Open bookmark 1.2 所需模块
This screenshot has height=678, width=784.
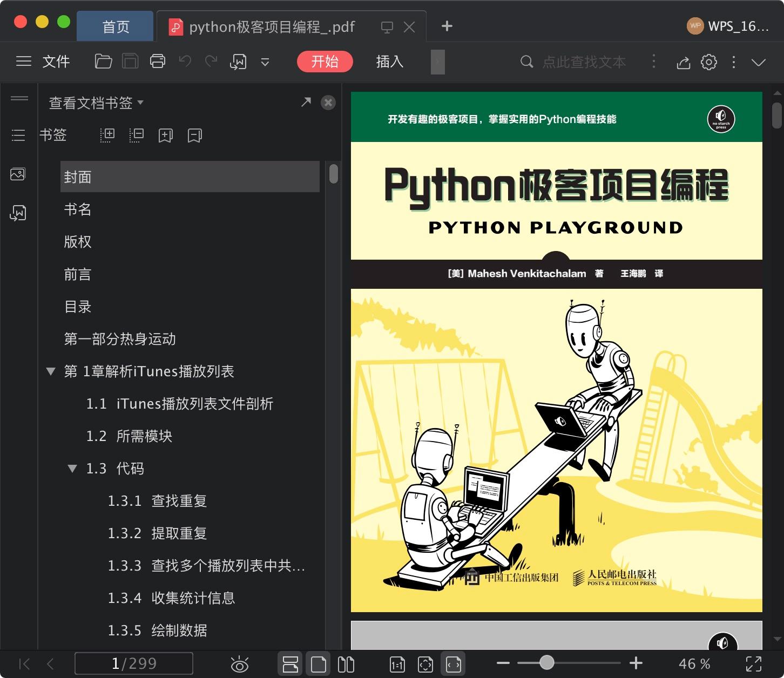[x=129, y=436]
